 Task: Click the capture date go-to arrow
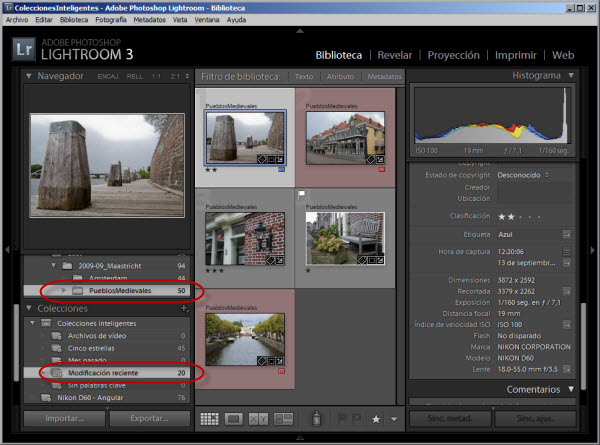[x=567, y=263]
